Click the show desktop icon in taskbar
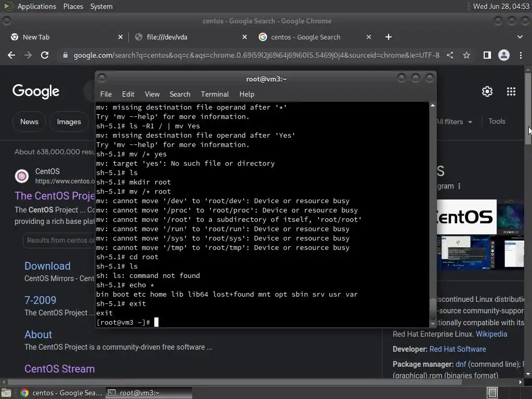532x399 pixels. click(x=6, y=393)
